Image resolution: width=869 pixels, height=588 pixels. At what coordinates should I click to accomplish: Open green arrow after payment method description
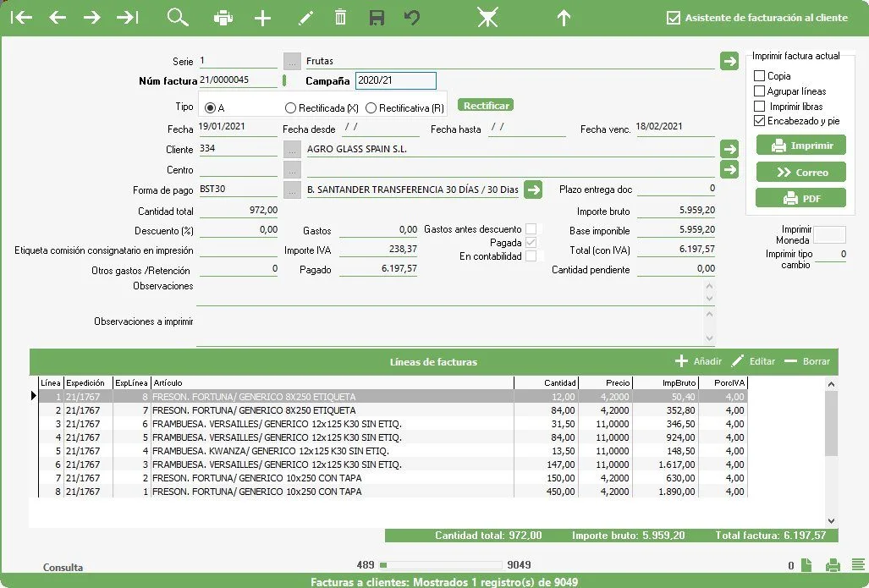pyautogui.click(x=533, y=190)
